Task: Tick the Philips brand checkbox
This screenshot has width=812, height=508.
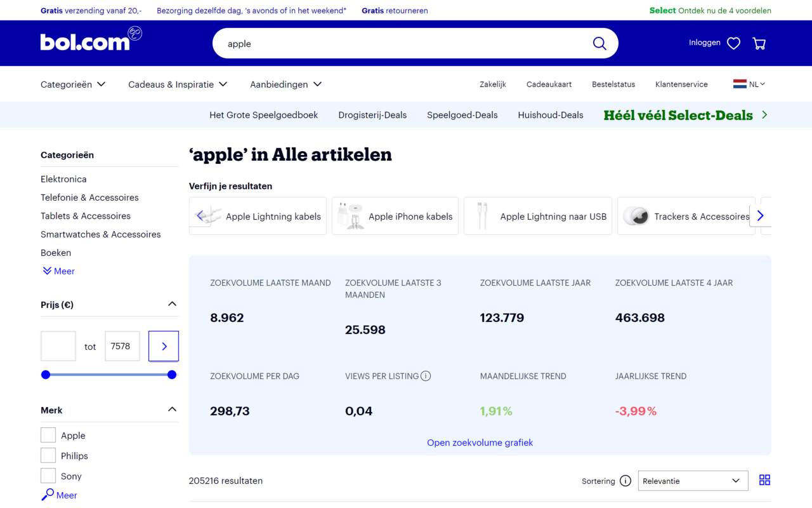Action: tap(48, 455)
